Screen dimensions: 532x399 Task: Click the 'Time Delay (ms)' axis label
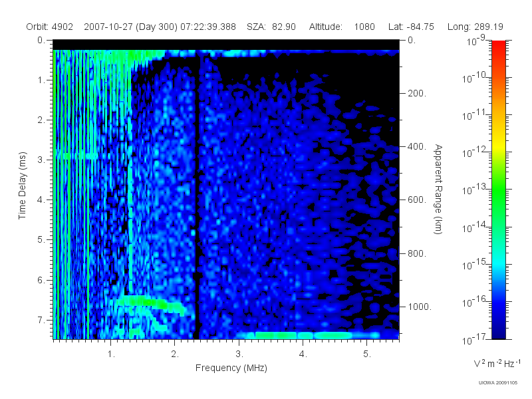point(22,186)
